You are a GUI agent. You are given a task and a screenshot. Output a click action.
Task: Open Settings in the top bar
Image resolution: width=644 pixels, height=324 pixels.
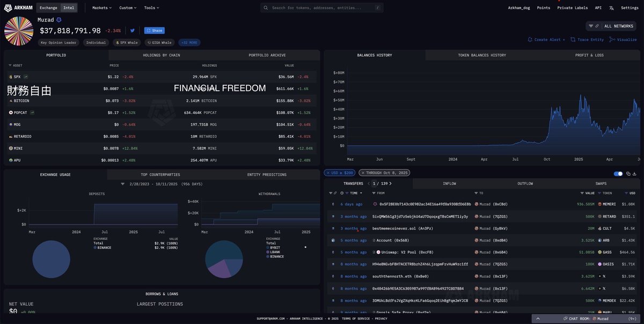point(630,8)
